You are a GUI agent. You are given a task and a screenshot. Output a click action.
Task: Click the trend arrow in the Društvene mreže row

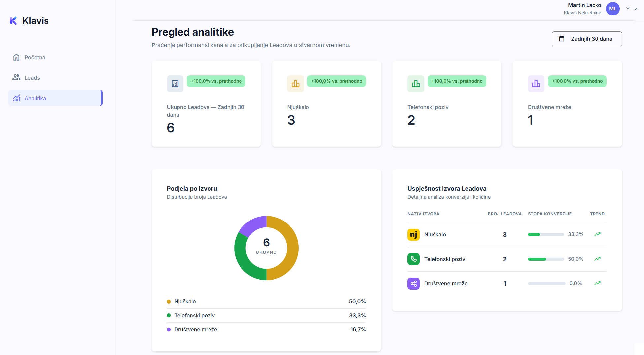(597, 283)
